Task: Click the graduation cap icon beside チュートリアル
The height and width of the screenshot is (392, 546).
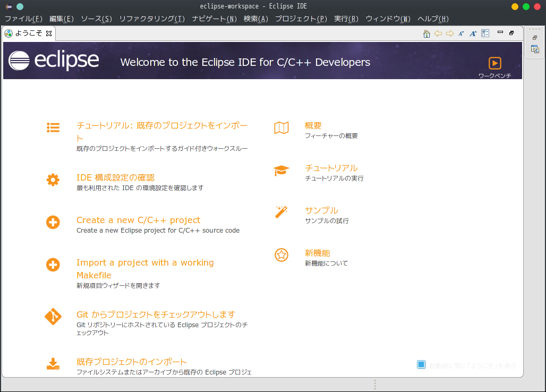Action: 281,170
